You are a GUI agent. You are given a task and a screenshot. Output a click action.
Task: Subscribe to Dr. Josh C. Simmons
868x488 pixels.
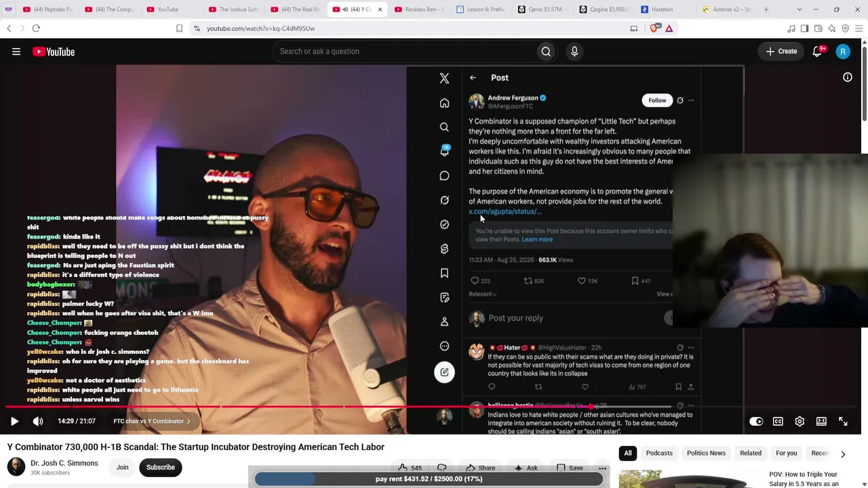[x=161, y=467]
